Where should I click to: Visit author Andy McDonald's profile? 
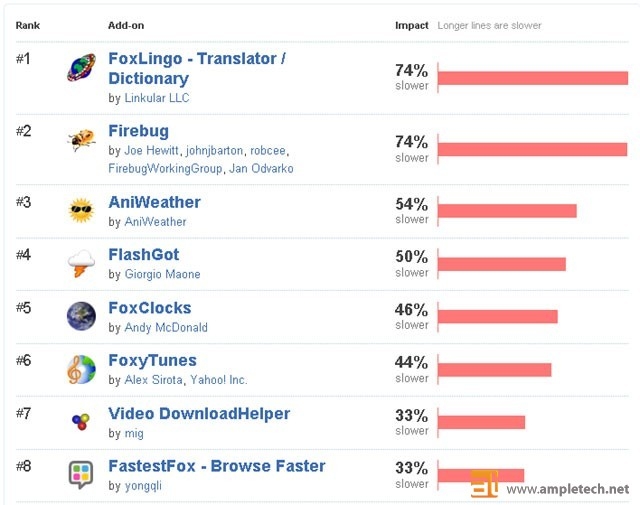click(166, 327)
